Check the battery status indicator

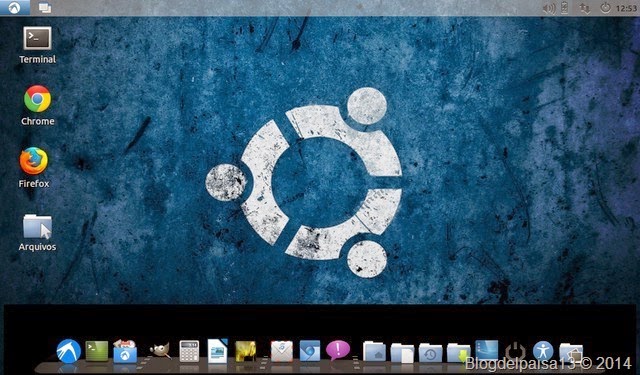pos(565,8)
